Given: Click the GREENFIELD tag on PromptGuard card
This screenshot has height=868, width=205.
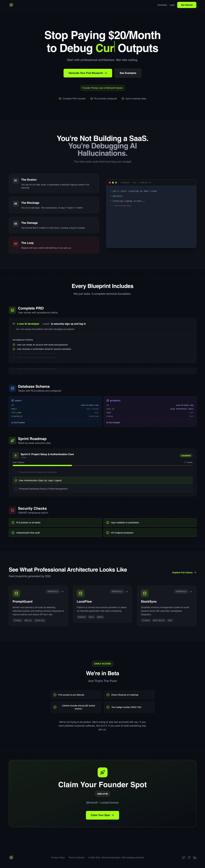Looking at the screenshot, I should point(53,592).
